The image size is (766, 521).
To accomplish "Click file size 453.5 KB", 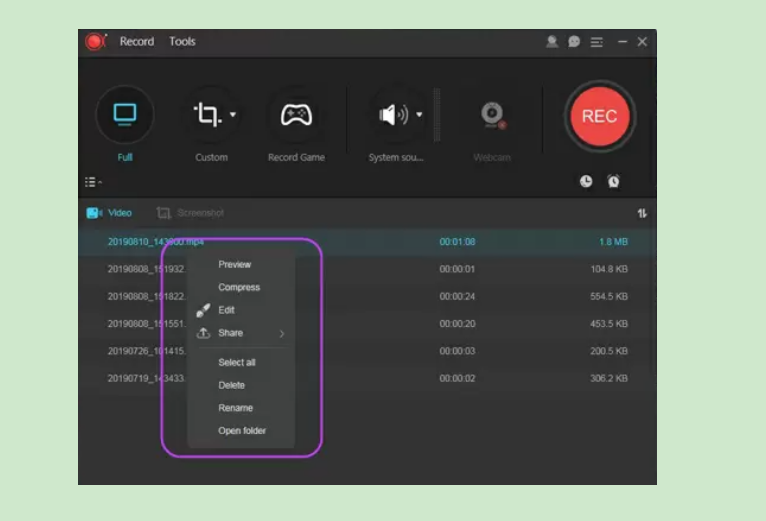I will tap(609, 324).
